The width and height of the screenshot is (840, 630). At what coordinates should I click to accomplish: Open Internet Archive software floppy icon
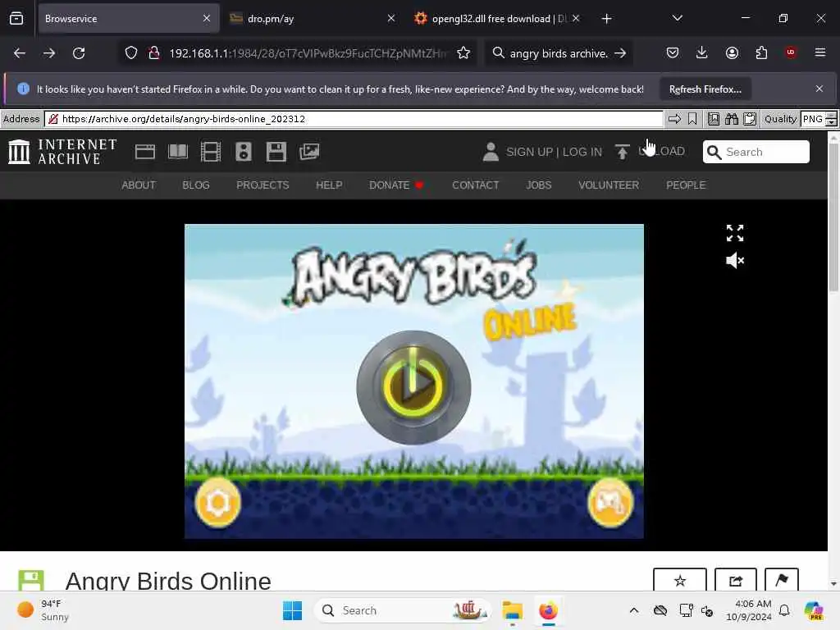276,152
